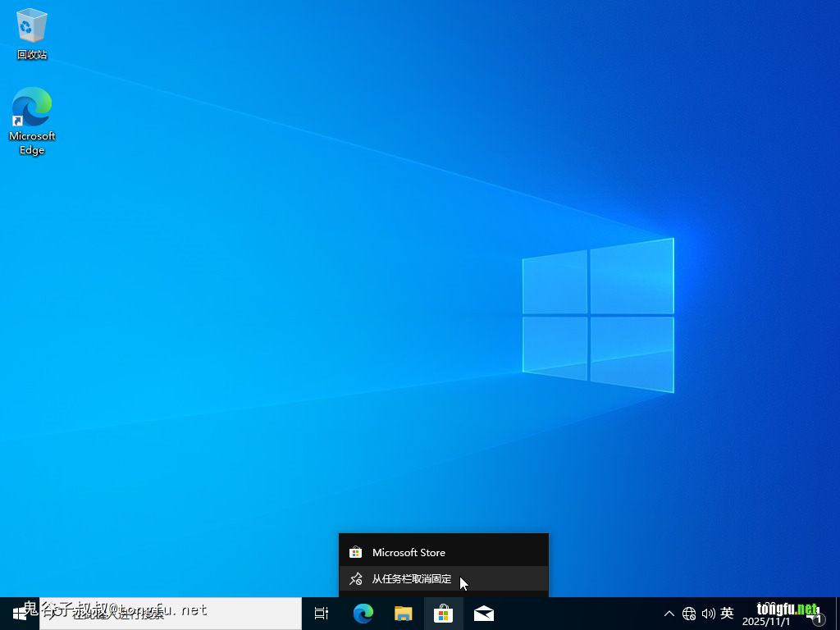Open File Explorer from the taskbar
This screenshot has height=630, width=840.
click(403, 613)
